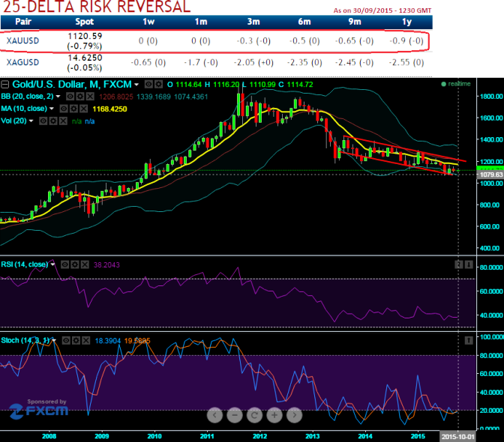Remove the Vol (20) indicator with X icon

(x=63, y=121)
